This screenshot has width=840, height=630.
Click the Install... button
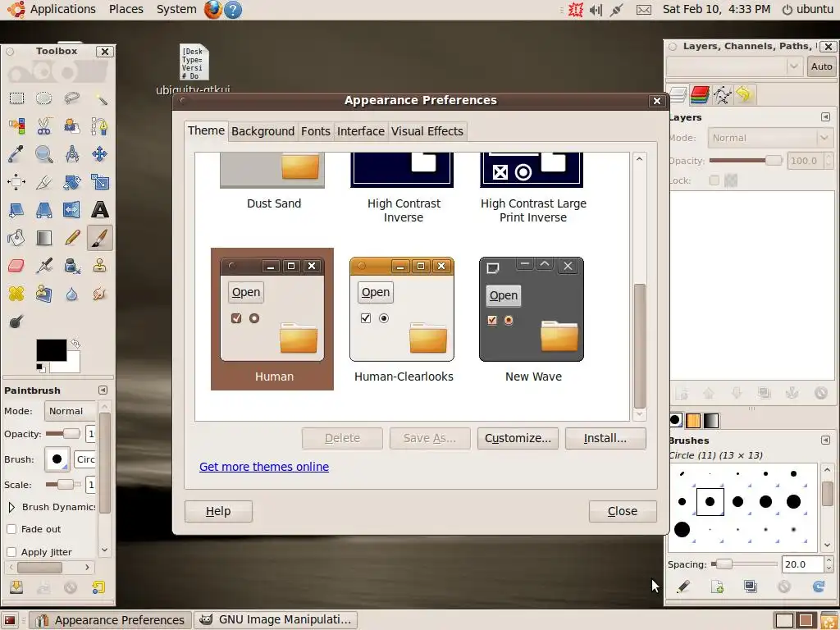605,438
